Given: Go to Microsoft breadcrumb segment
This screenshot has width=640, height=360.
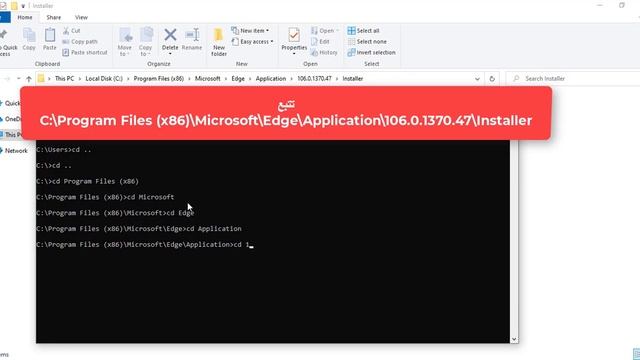Looking at the screenshot, I should [x=207, y=79].
